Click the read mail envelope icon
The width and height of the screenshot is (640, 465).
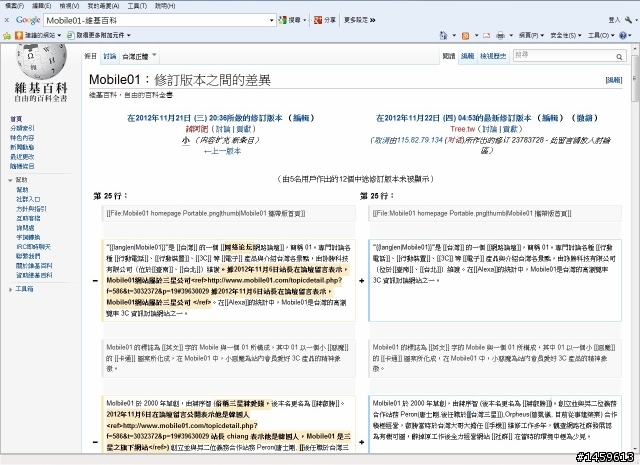487,36
